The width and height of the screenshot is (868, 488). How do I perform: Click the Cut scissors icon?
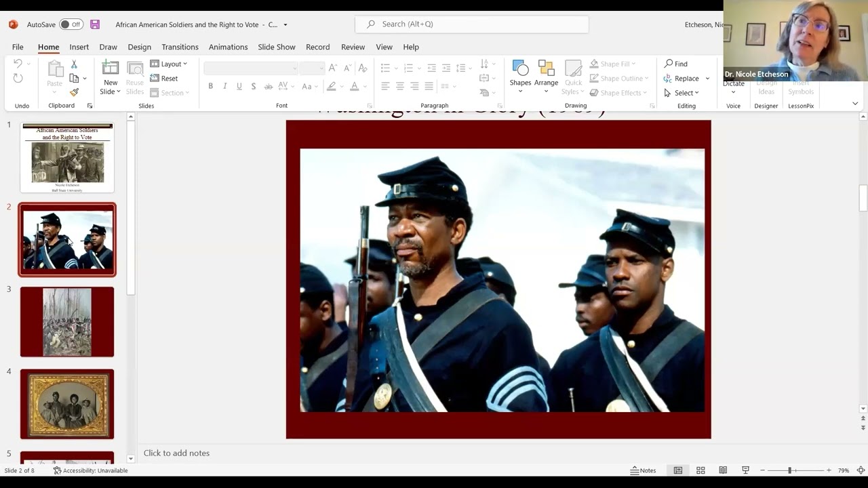click(x=74, y=64)
